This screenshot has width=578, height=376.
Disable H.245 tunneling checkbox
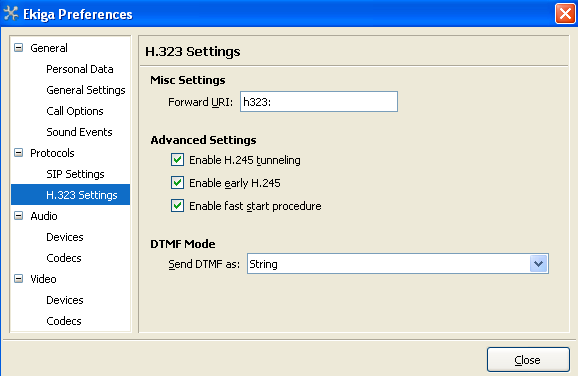pos(177,160)
